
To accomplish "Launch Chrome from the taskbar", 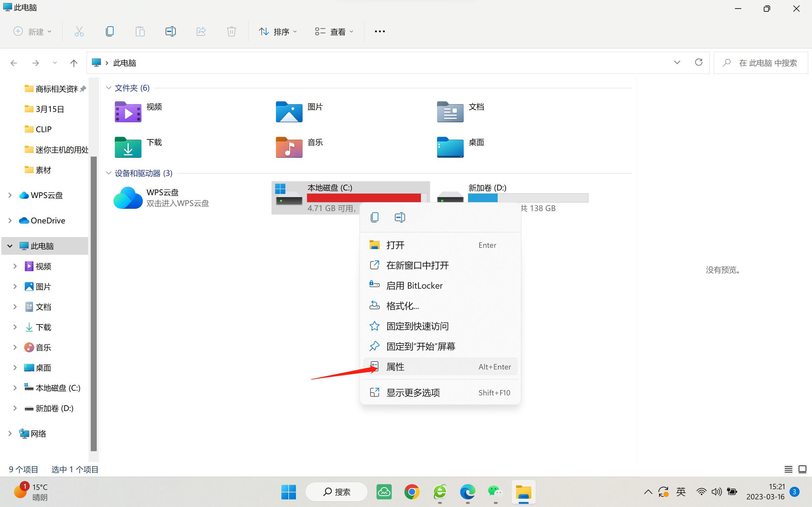I will tap(412, 491).
